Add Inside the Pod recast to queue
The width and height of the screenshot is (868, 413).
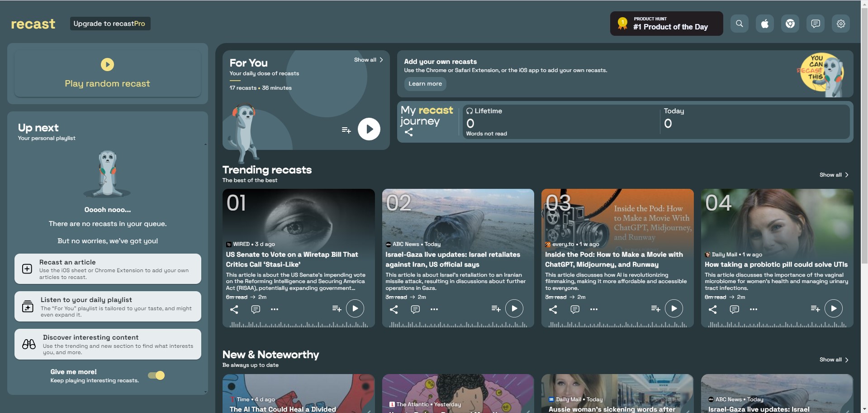pos(655,309)
